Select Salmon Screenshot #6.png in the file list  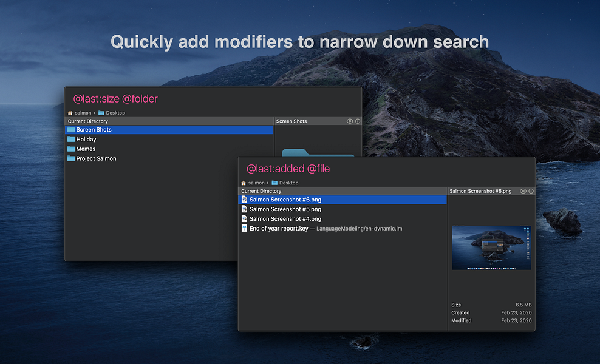click(x=343, y=200)
